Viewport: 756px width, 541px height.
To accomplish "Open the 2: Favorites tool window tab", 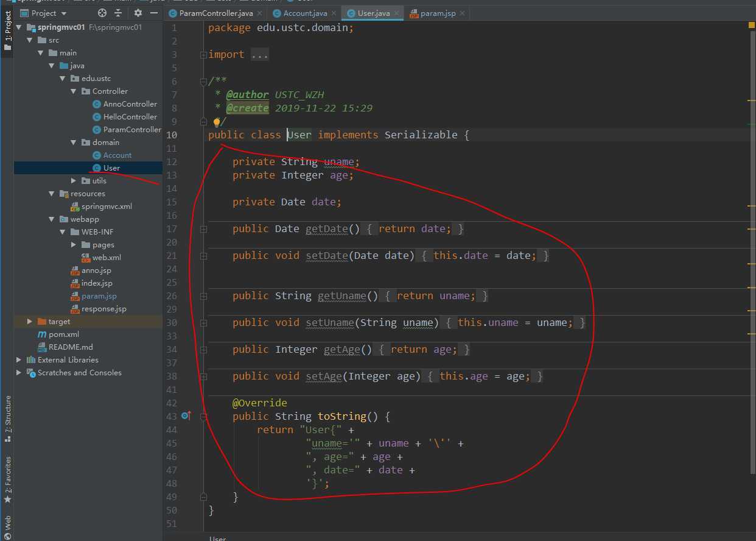I will (x=7, y=480).
